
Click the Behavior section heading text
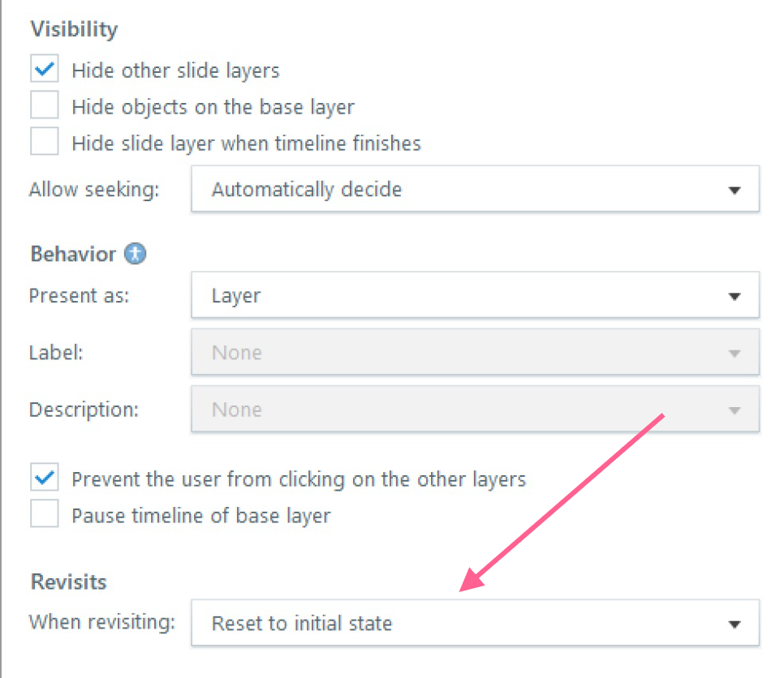coord(73,254)
